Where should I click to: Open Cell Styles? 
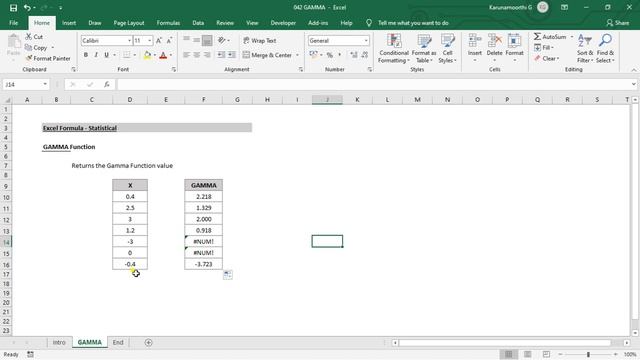coord(447,49)
